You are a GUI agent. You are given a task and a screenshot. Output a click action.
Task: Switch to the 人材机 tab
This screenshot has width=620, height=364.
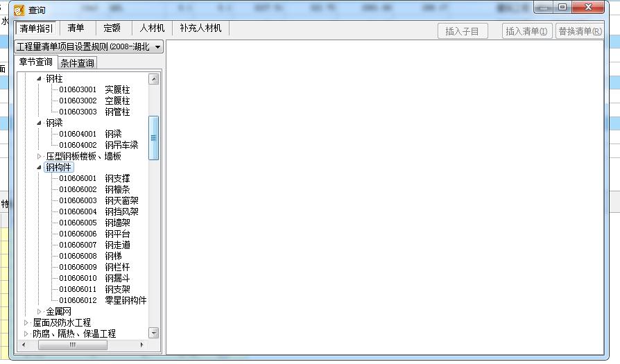[152, 28]
